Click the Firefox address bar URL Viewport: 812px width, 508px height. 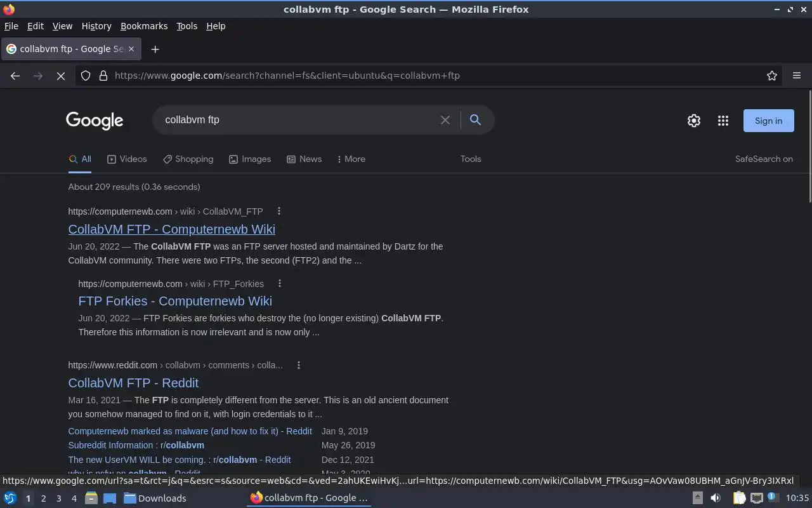click(287, 76)
